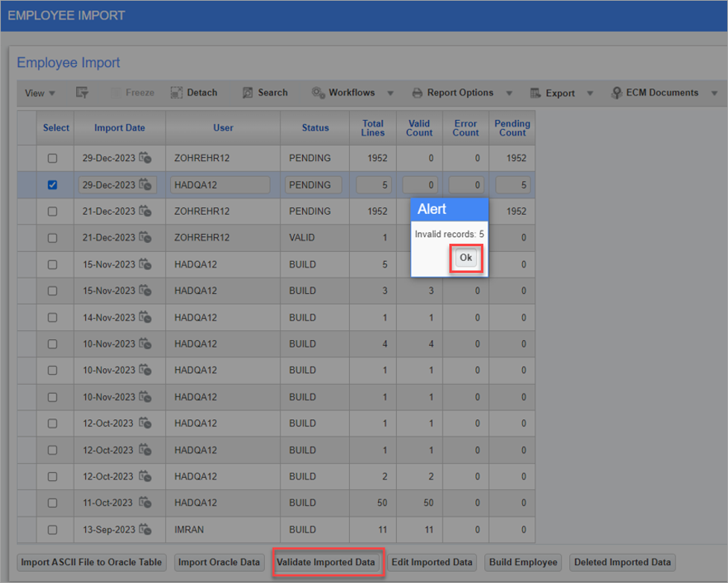Tick checkbox for 12-Oct-2023 row with 2 lines

point(52,476)
